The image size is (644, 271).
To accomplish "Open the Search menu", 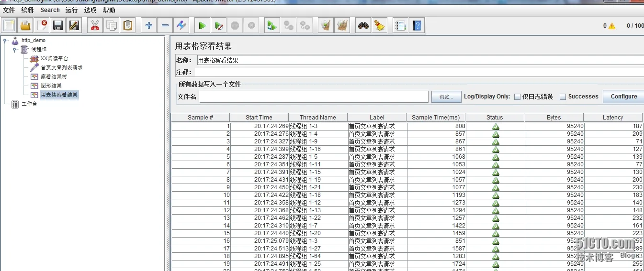I will tap(50, 10).
